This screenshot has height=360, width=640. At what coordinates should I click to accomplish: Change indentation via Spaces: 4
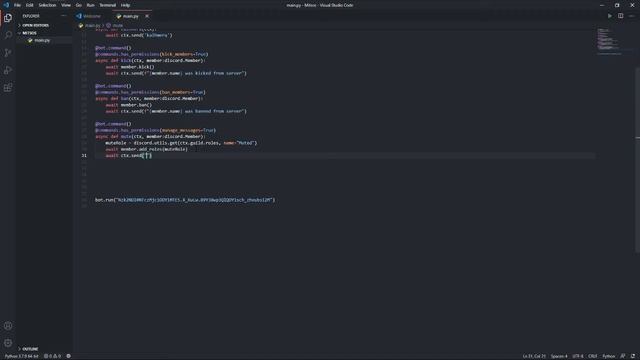tap(559, 356)
